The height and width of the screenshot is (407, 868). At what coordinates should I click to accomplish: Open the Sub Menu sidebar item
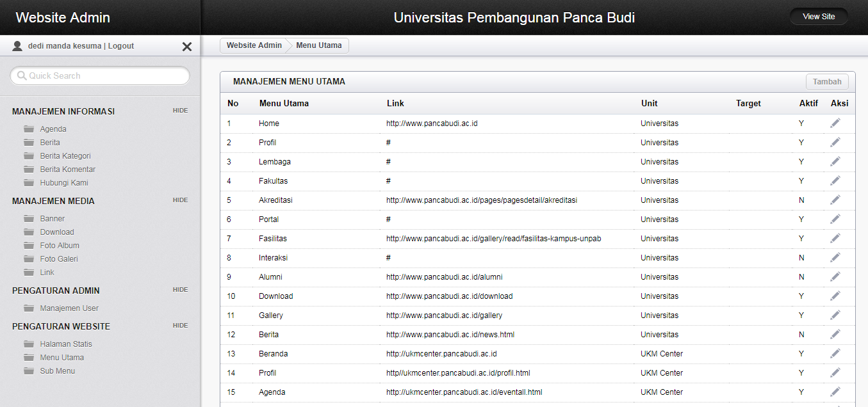coord(57,371)
